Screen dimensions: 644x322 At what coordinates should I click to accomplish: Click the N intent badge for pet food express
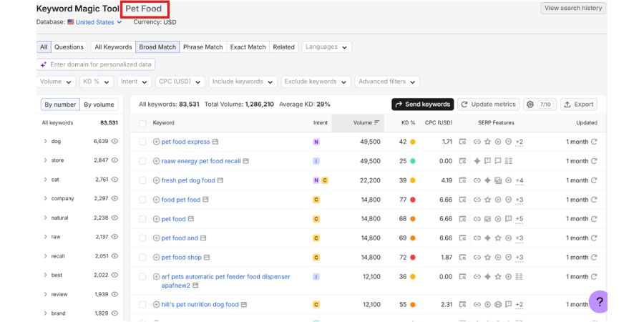(316, 142)
